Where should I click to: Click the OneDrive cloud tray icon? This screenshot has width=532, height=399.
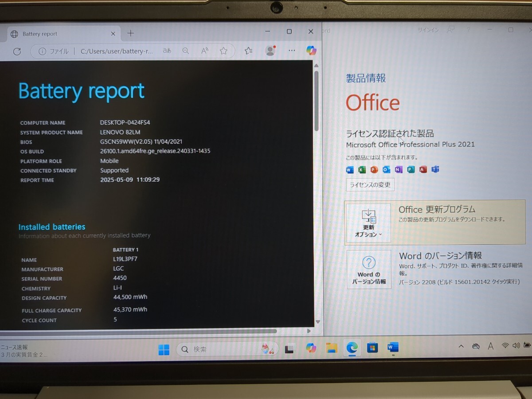point(476,346)
